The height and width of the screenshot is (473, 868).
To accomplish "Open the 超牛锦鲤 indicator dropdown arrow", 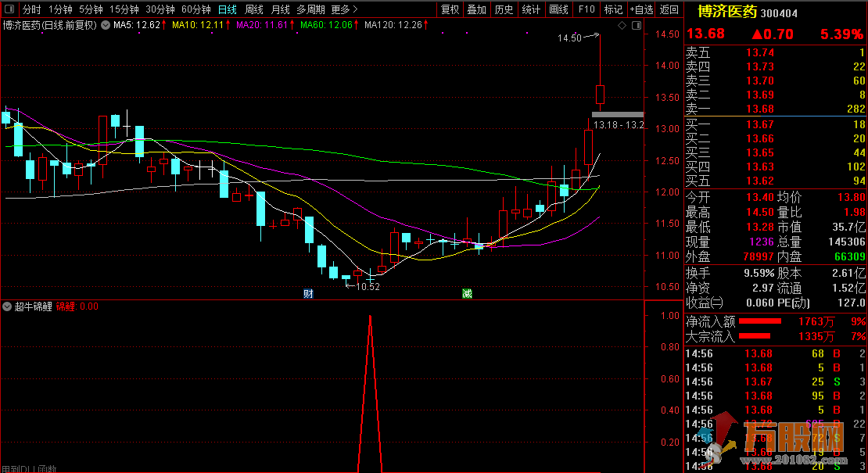I will click(x=7, y=306).
